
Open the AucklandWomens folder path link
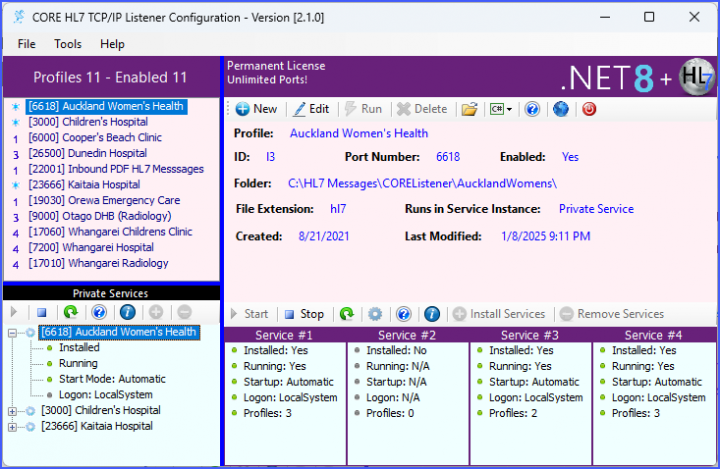[422, 183]
